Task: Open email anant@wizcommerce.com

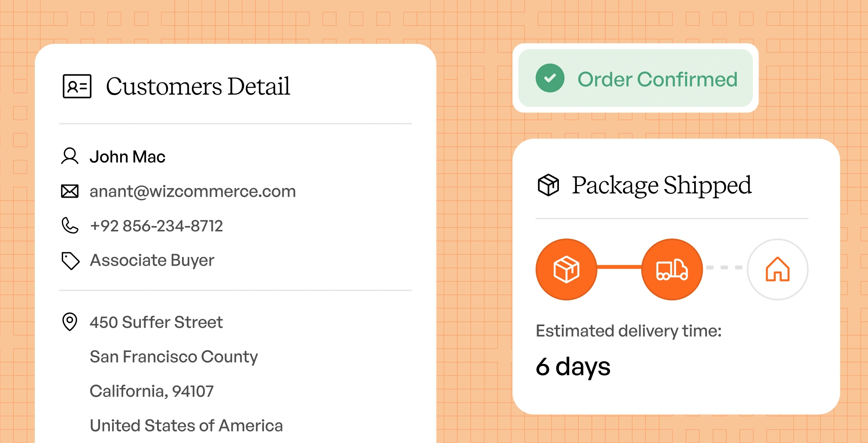Action: coord(193,191)
